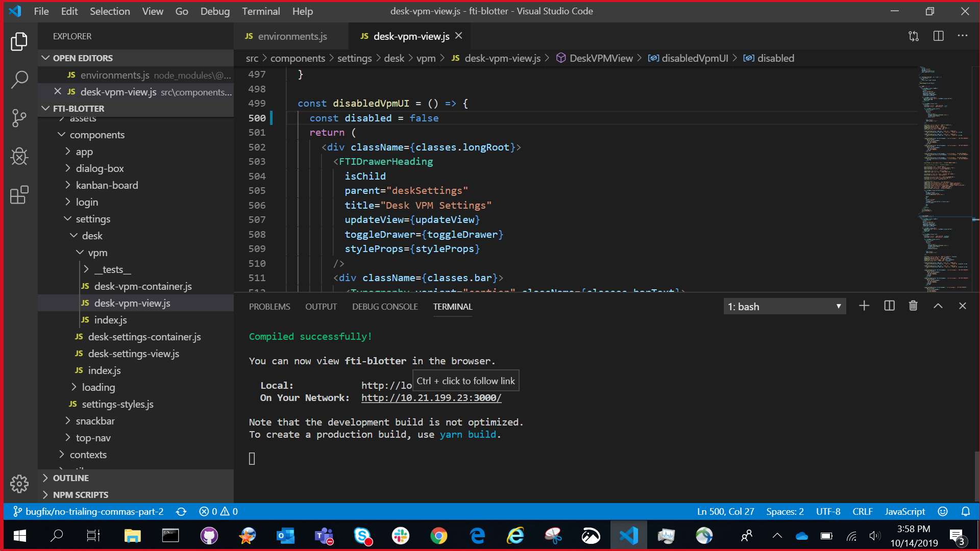Collapse the OPEN EDITORS section

(83, 58)
